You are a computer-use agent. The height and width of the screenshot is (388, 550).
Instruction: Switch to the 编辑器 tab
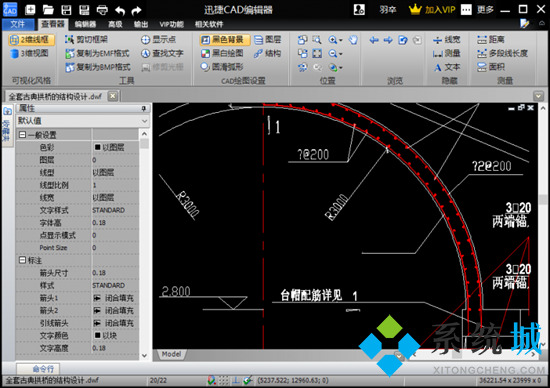click(x=85, y=24)
